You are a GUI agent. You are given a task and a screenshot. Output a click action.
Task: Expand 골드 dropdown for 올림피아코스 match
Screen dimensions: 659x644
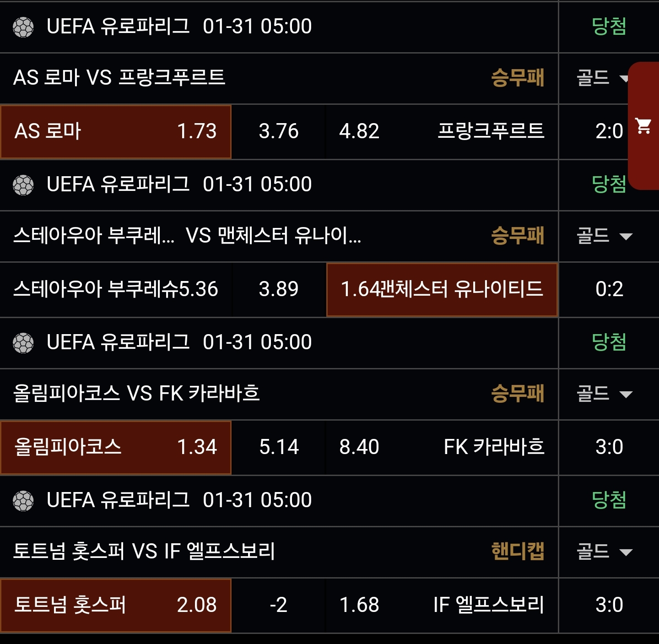click(x=604, y=394)
